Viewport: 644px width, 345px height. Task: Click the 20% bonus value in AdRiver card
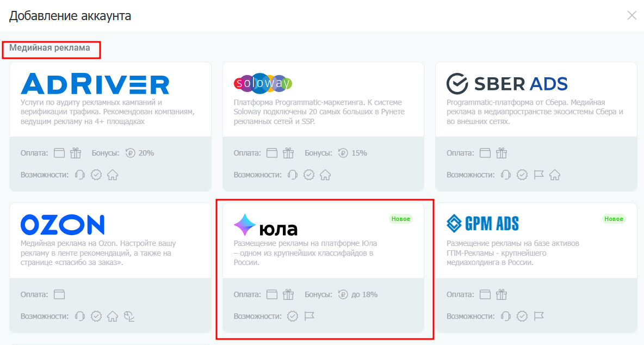pos(146,153)
